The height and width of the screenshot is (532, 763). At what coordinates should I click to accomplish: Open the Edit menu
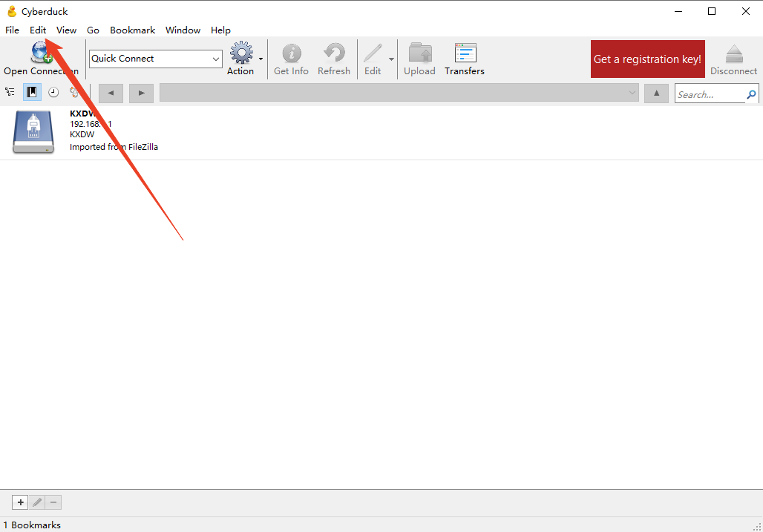pos(38,30)
